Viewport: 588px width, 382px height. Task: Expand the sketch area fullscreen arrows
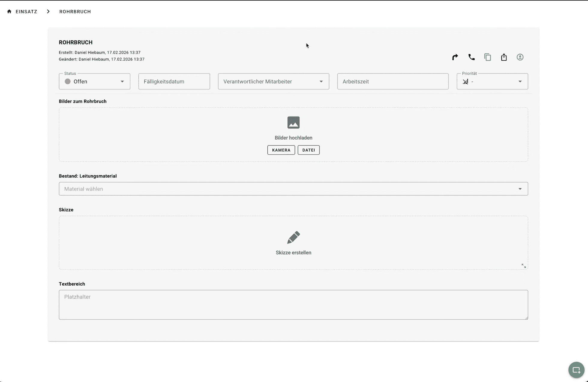[523, 266]
